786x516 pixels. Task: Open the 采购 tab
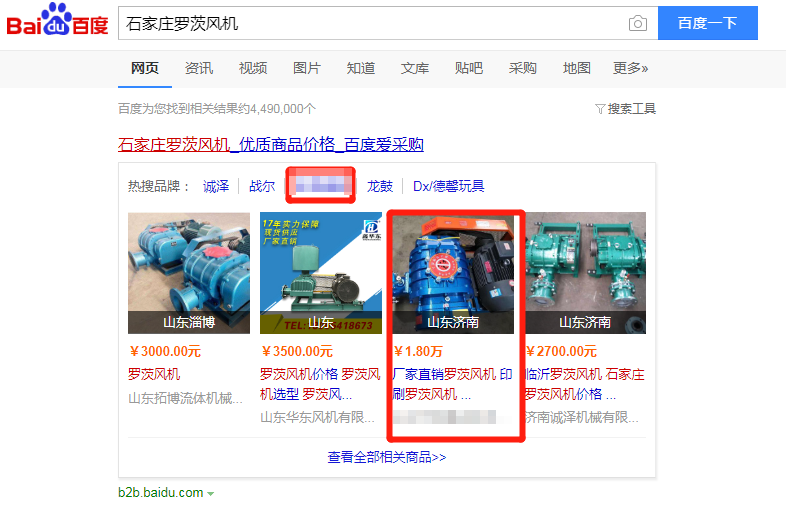522,68
